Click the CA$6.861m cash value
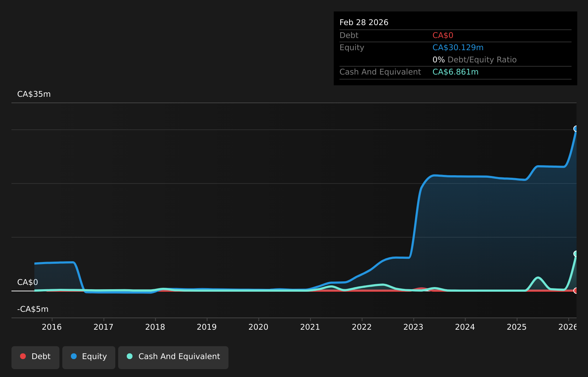Viewport: 588px width, 377px height. 456,72
